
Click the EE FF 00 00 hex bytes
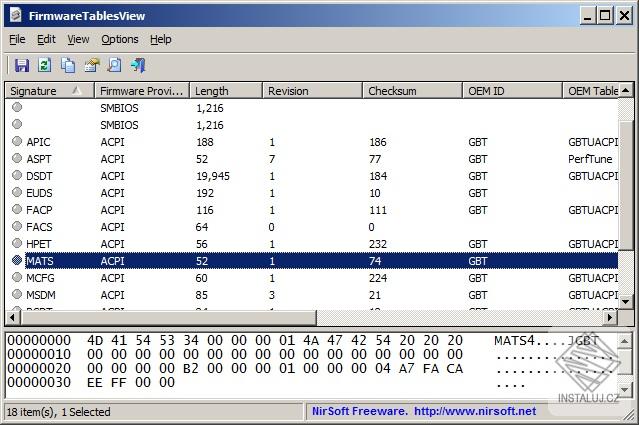tap(131, 382)
